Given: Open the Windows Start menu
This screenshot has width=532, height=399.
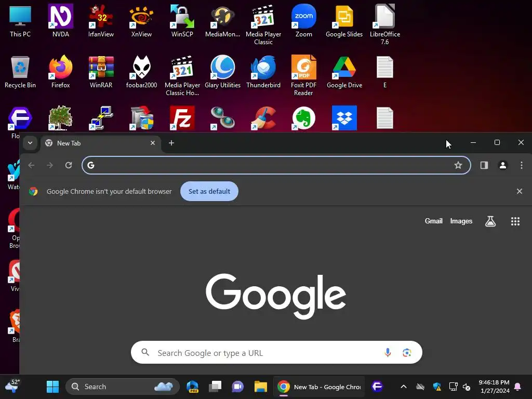Looking at the screenshot, I should pos(52,387).
